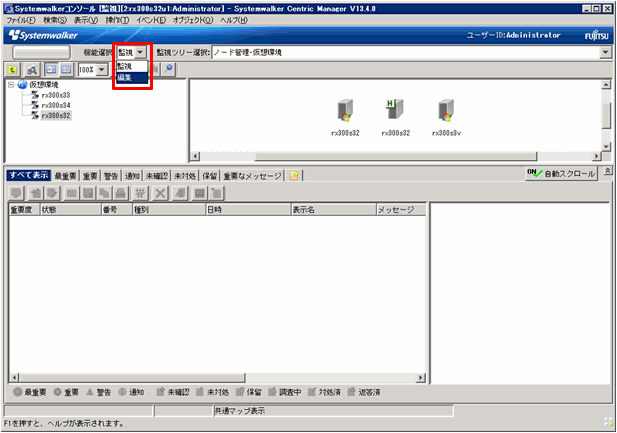Switch to the 未対処 tab
Image resolution: width=617 pixels, height=433 pixels.
coord(185,176)
